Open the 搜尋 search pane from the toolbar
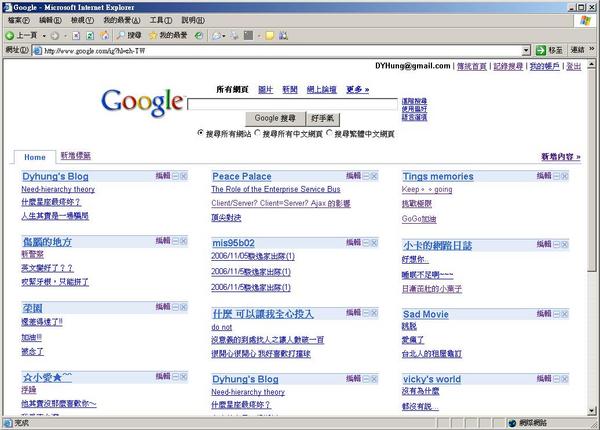This screenshot has width=600, height=430. (x=129, y=36)
